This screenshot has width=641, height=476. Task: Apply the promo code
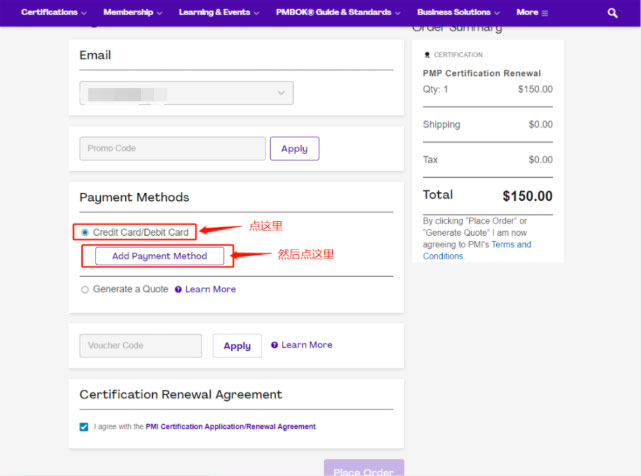click(x=294, y=149)
